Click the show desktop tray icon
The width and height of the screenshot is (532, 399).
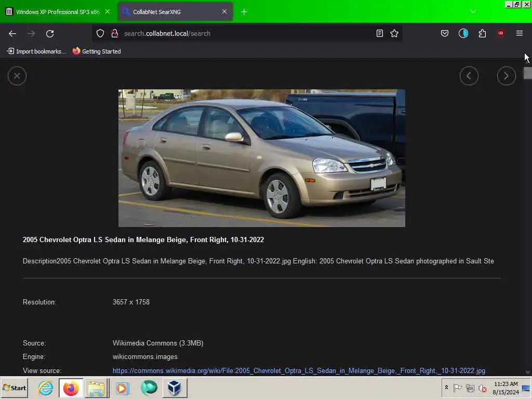pyautogui.click(x=526, y=388)
